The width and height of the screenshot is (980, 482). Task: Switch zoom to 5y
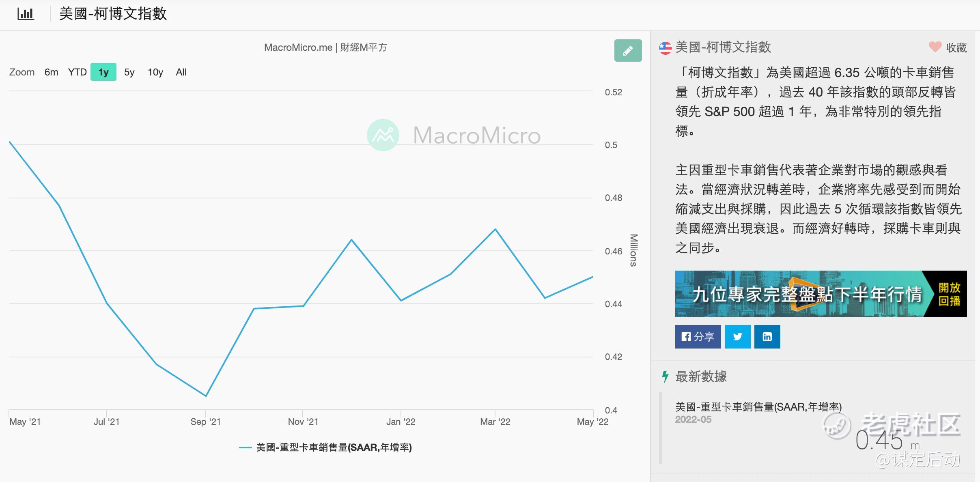(x=129, y=72)
